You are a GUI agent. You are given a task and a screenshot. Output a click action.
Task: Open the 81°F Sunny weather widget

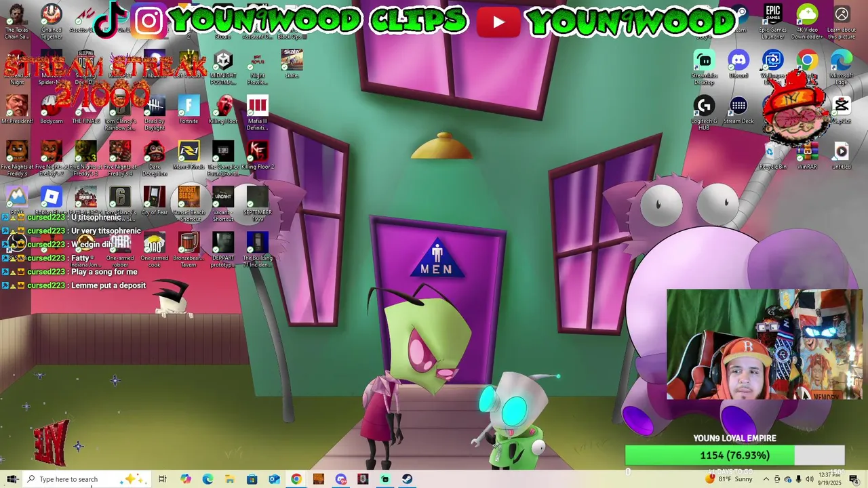pyautogui.click(x=729, y=479)
